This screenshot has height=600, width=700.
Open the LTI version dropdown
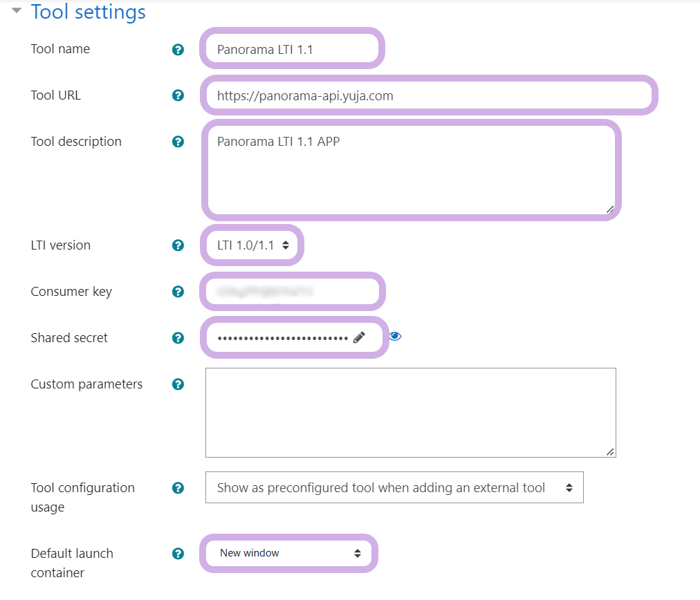(x=252, y=245)
